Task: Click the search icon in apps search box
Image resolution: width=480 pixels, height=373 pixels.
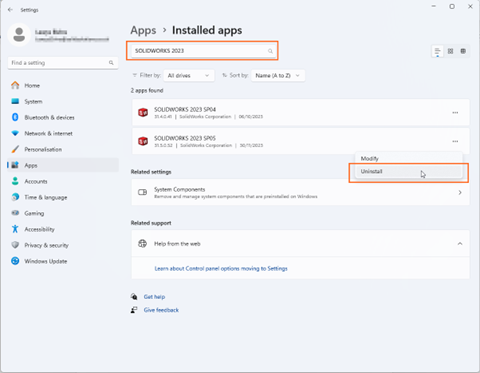Action: (270, 51)
